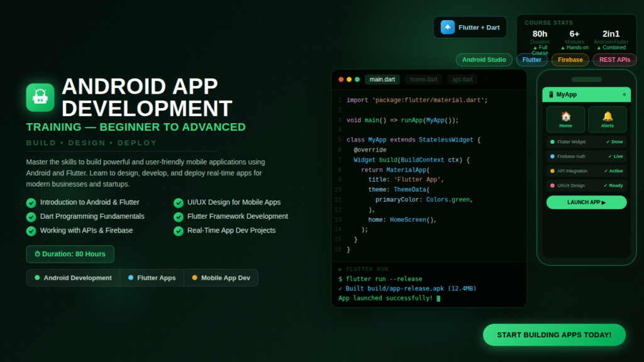644x362 pixels.
Task: Click the yellow traffic-light dot in the code window
Action: click(348, 80)
